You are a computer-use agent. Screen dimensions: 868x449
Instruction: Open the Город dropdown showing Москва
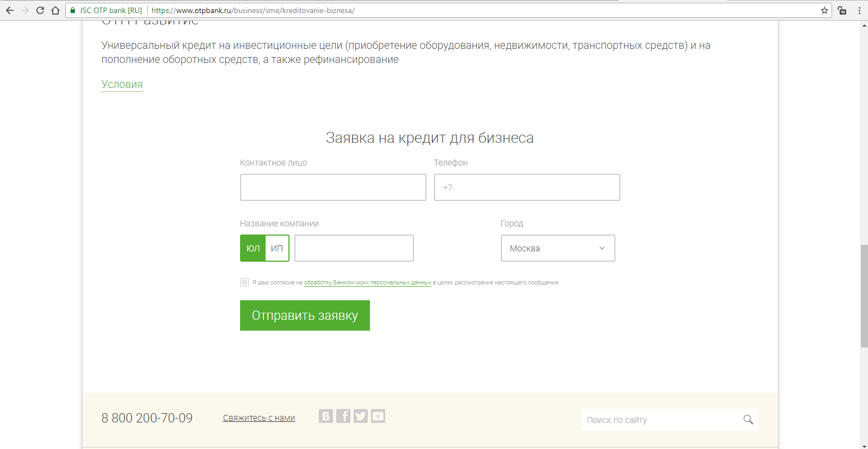[557, 248]
